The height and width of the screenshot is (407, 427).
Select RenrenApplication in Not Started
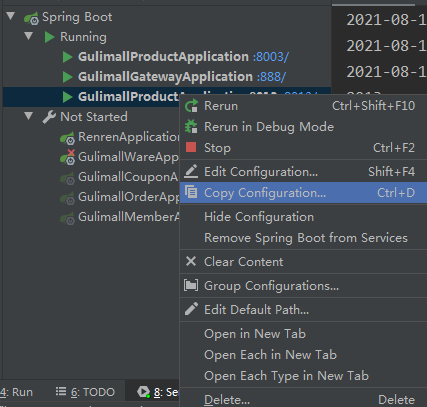click(92, 137)
